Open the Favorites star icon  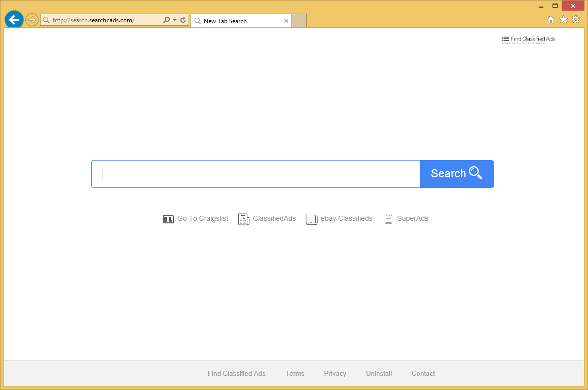pyautogui.click(x=563, y=19)
